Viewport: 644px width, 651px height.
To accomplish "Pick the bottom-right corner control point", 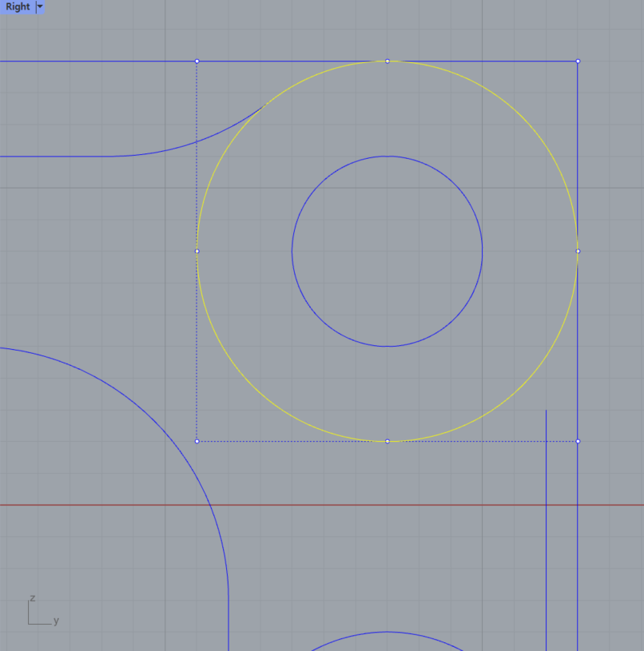I will 578,442.
